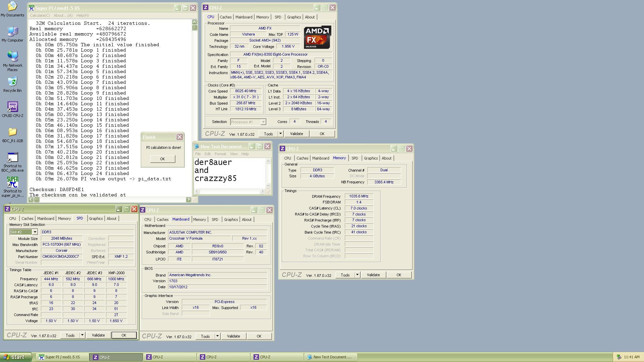
Task: Expand Tools dropdown arrow in Memory window
Action: [357, 275]
